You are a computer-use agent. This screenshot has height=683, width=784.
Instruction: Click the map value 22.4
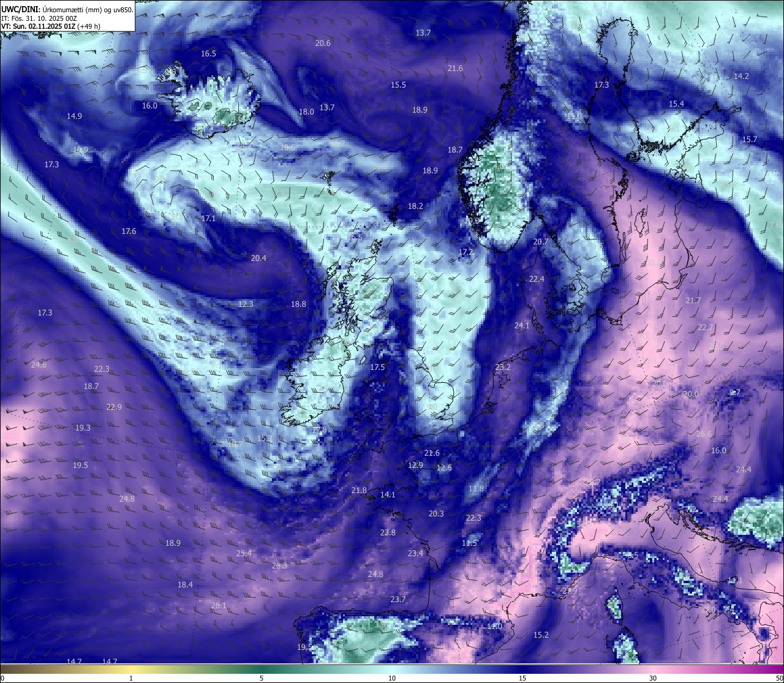537,279
